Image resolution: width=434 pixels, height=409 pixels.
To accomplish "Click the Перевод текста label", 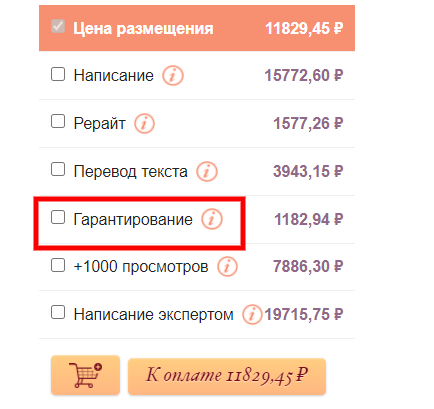I will 130,172.
